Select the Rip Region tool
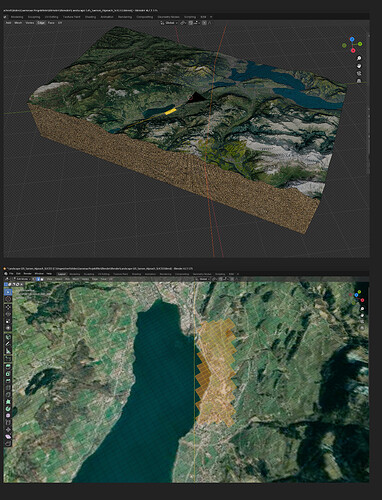Screen dimensions: 382x500 (x=8, y=443)
